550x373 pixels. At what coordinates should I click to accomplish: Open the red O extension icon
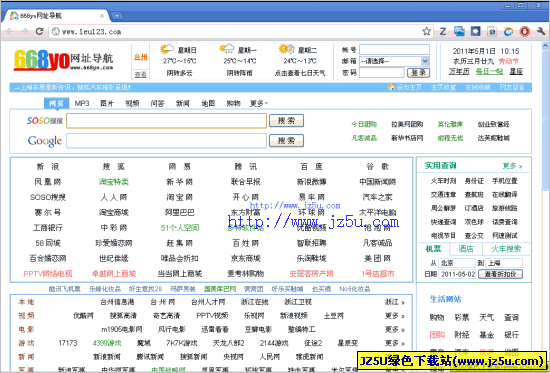coord(524,32)
